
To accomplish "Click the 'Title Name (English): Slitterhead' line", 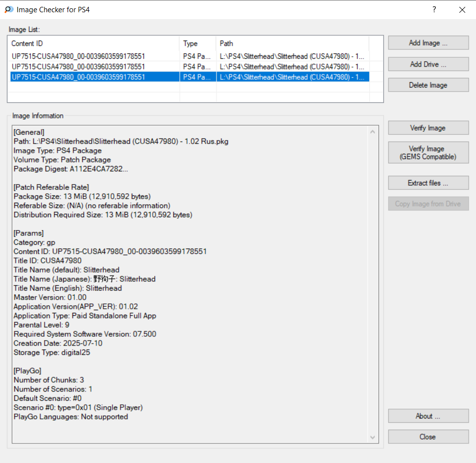I will (x=68, y=288).
